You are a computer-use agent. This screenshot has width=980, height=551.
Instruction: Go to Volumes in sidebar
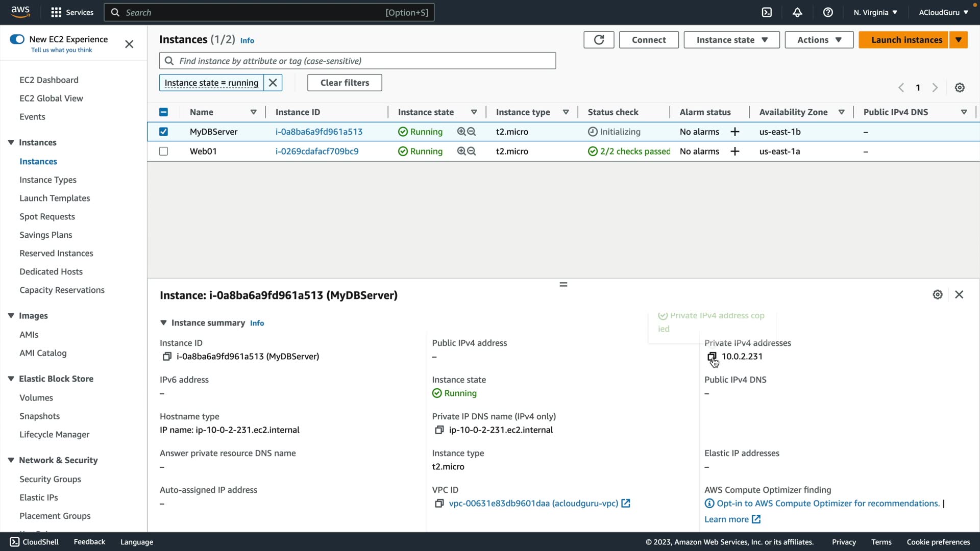click(x=36, y=397)
